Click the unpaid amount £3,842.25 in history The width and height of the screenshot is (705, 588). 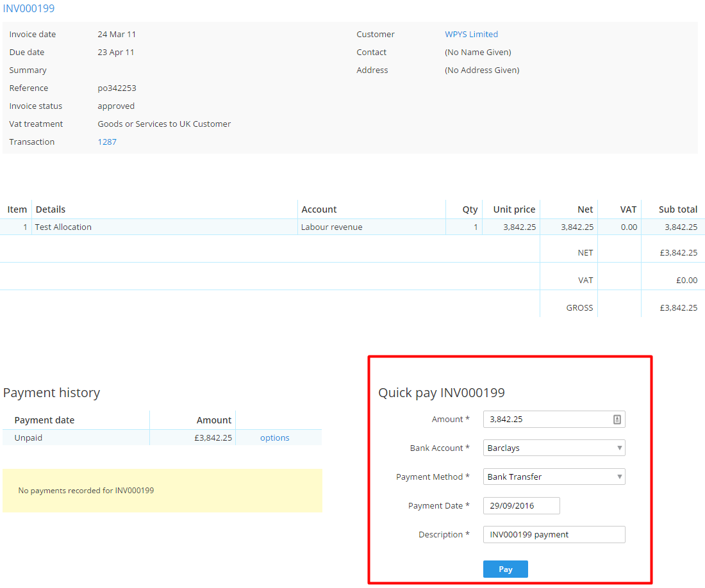coord(213,438)
